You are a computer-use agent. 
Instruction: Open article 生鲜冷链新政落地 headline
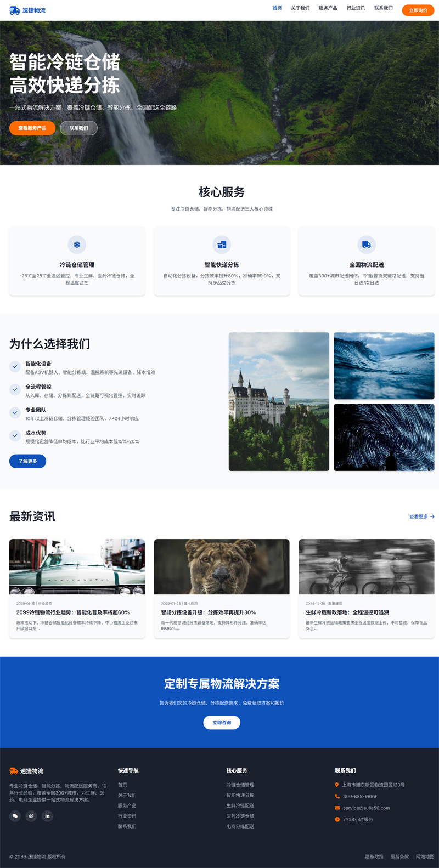click(x=347, y=612)
